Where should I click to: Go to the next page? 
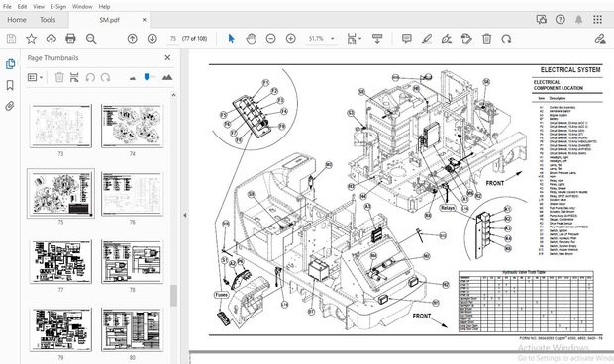153,39
